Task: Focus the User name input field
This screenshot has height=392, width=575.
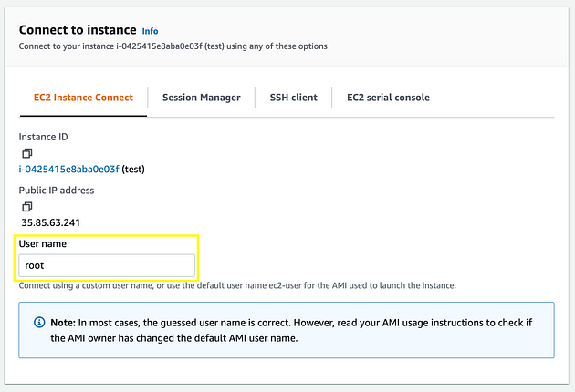Action: tap(107, 265)
